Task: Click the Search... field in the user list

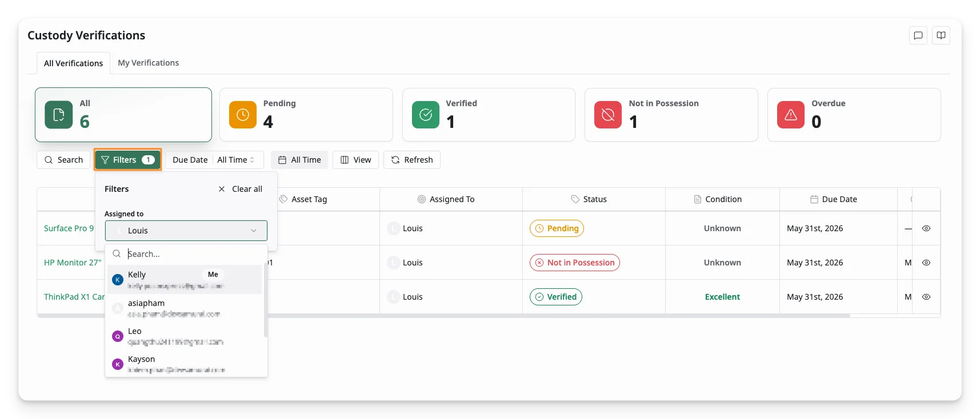Action: (x=186, y=254)
